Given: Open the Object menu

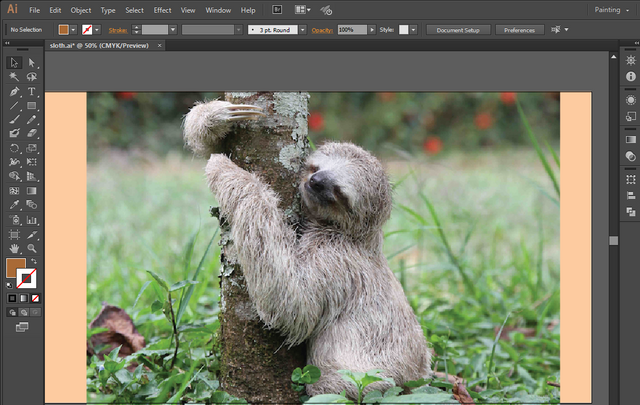Looking at the screenshot, I should click(80, 10).
